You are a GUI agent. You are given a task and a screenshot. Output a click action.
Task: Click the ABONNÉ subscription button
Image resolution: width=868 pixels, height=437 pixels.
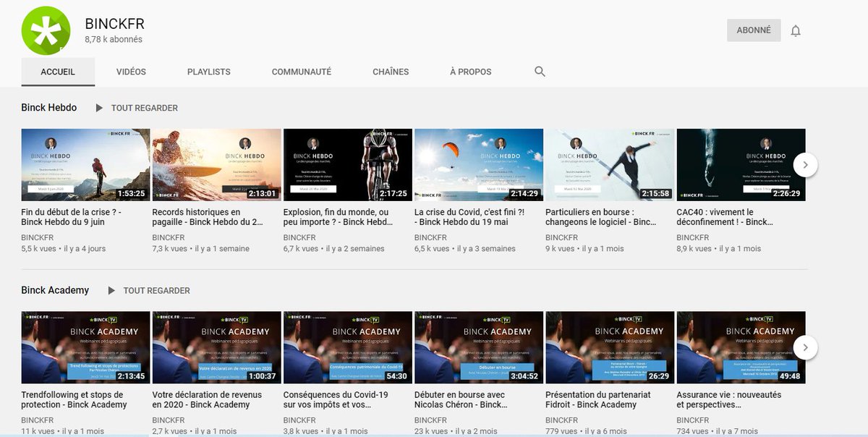coord(754,30)
